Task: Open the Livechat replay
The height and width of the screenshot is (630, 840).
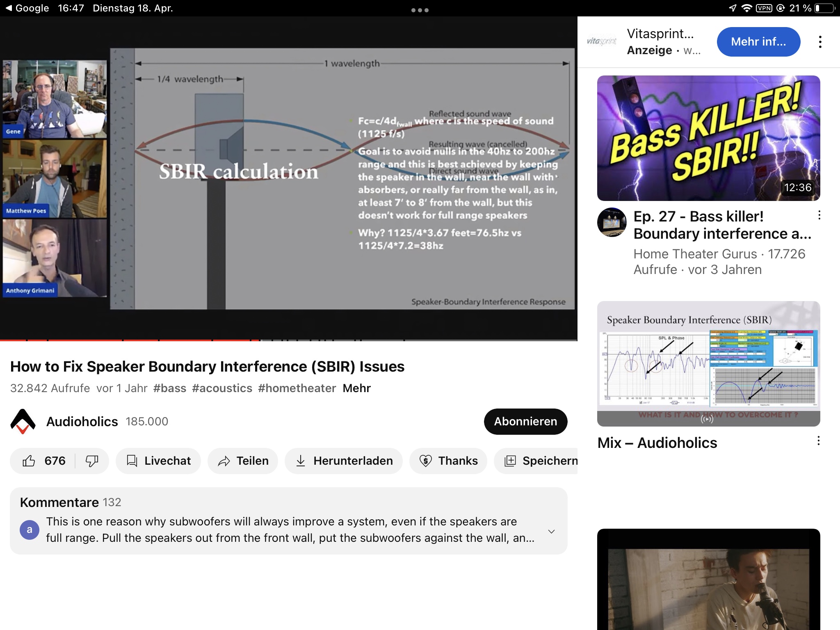Action: point(158,461)
